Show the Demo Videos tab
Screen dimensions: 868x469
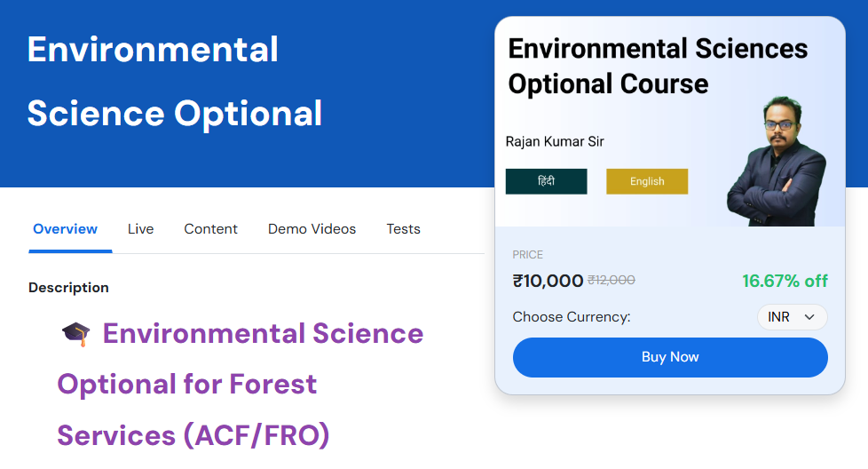pos(312,229)
